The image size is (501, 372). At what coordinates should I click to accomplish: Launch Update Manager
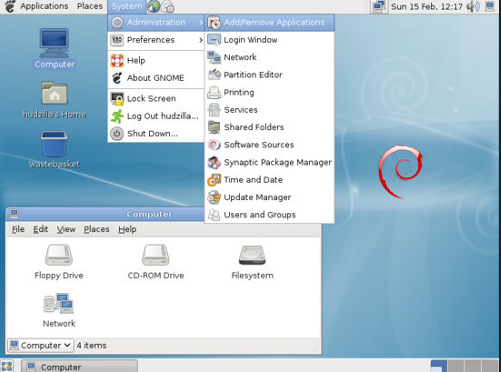tap(270, 197)
